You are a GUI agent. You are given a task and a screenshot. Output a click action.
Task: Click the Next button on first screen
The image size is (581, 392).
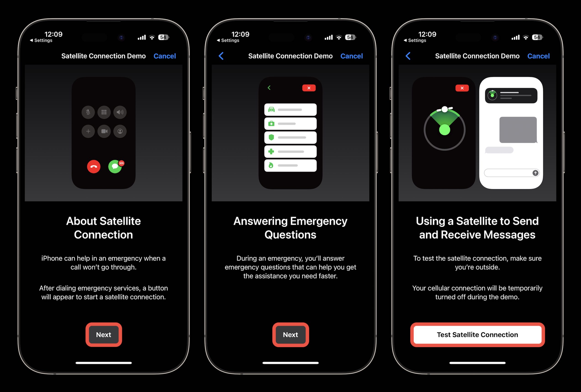(104, 335)
